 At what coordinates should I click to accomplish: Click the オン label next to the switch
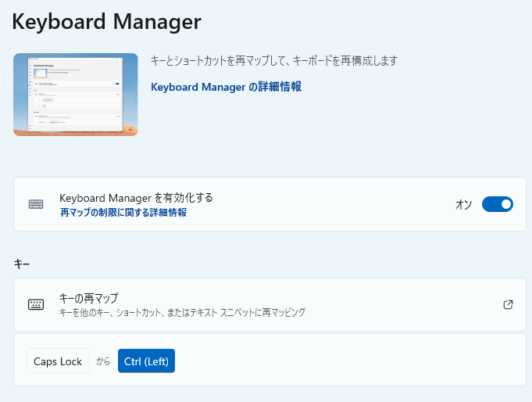tap(463, 204)
